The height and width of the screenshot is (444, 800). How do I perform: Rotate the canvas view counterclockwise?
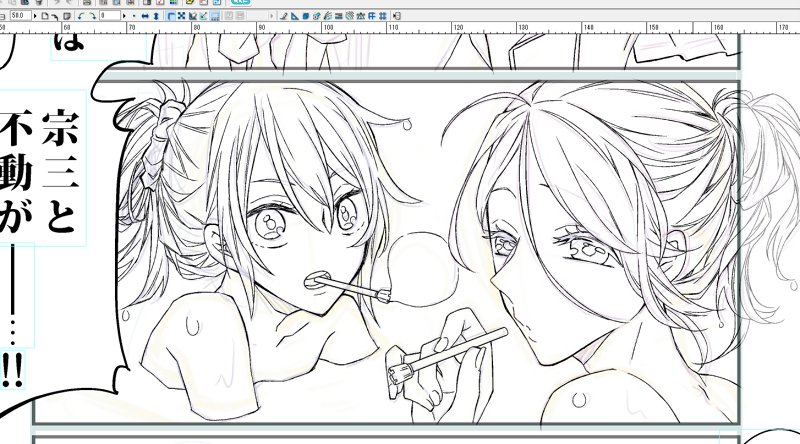[81, 16]
